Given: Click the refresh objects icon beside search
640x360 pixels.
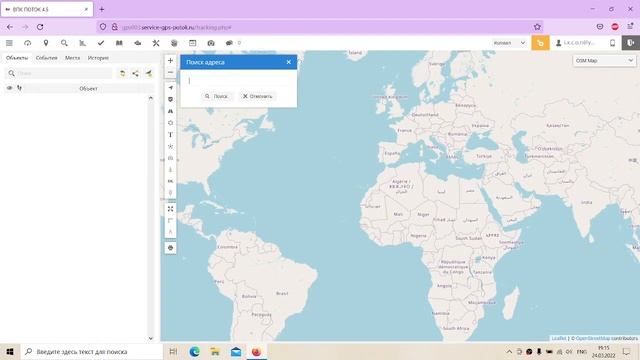Looking at the screenshot, I should [x=122, y=73].
